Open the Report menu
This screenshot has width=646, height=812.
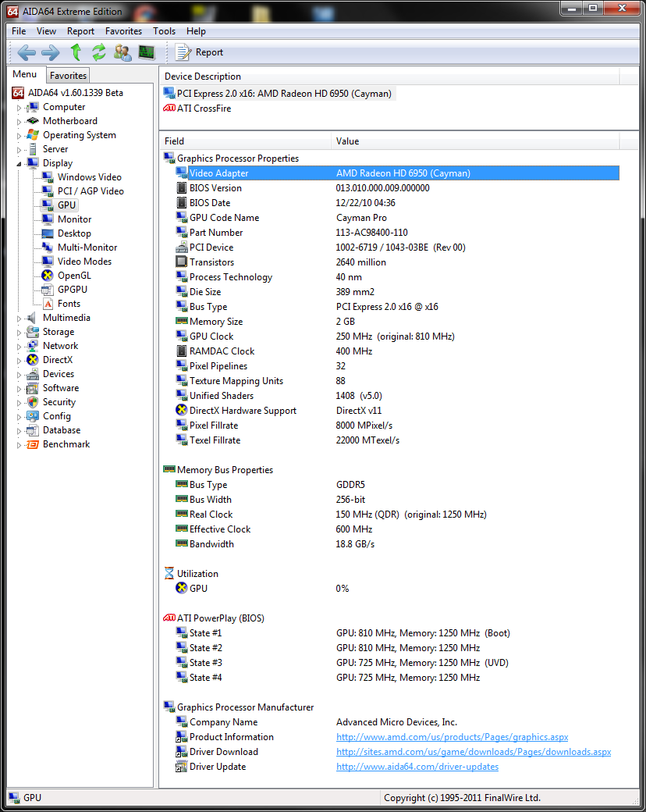coord(81,31)
